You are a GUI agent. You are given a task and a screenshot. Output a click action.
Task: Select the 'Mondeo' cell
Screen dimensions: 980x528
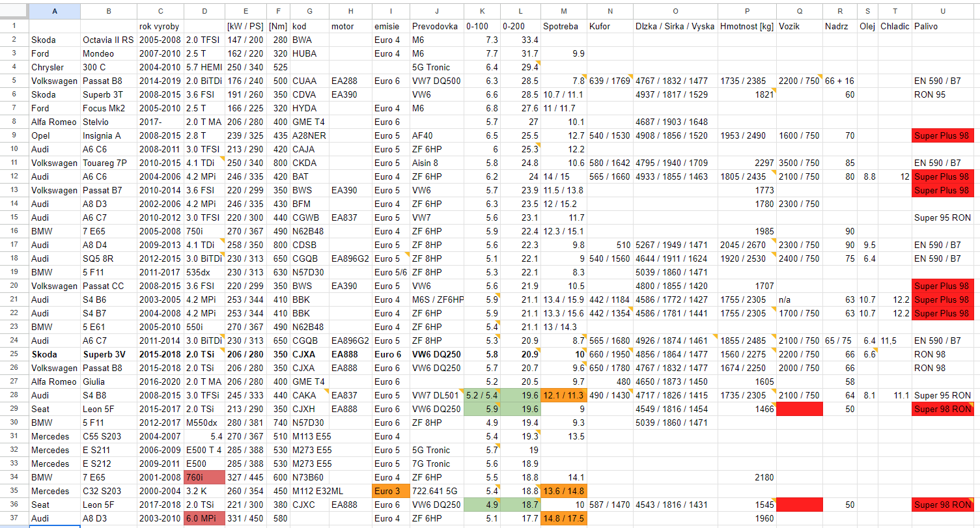point(109,53)
